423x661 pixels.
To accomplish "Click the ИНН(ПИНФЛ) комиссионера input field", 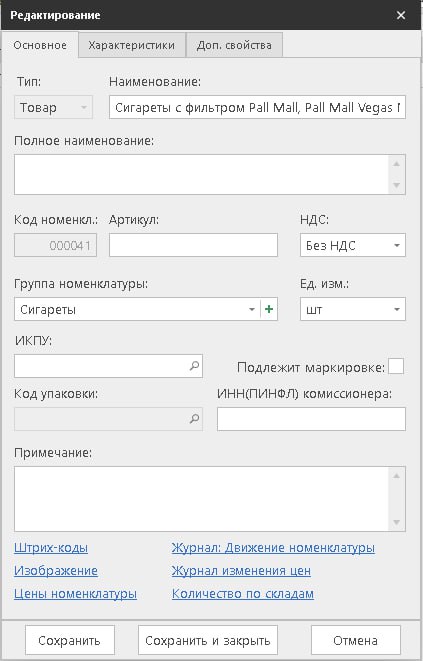I will point(311,419).
